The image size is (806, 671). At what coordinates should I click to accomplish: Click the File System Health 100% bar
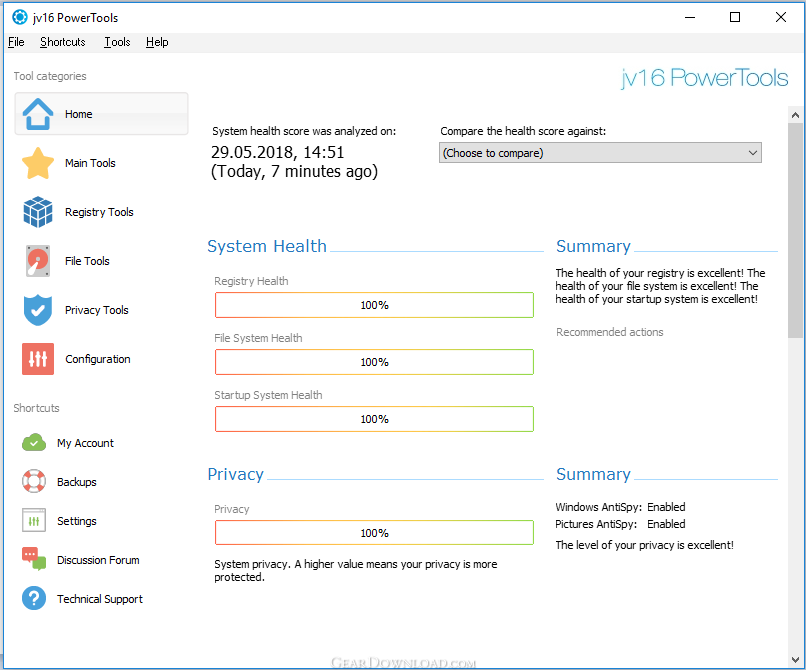(374, 362)
